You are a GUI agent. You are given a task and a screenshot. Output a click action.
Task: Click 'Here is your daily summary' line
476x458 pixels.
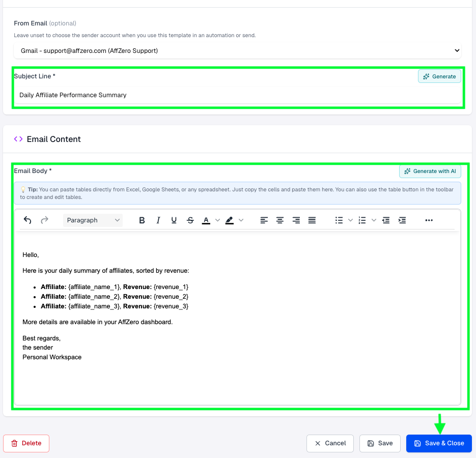pos(106,270)
